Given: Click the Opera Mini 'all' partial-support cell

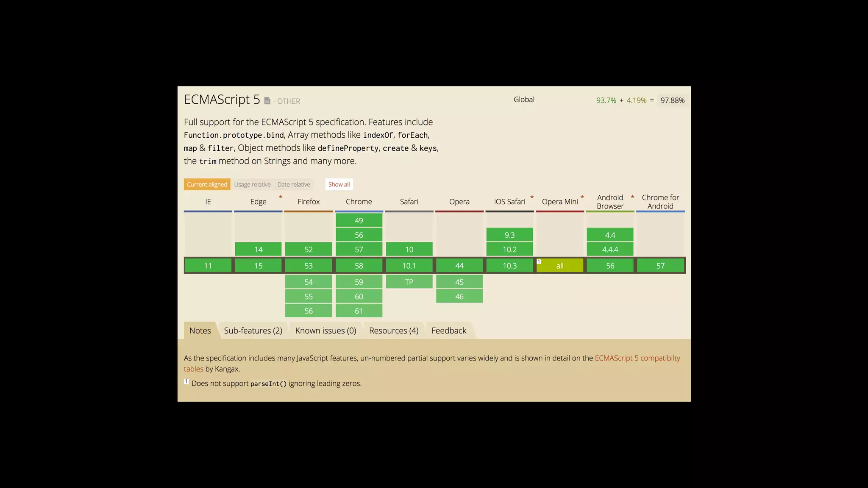Looking at the screenshot, I should click(560, 266).
